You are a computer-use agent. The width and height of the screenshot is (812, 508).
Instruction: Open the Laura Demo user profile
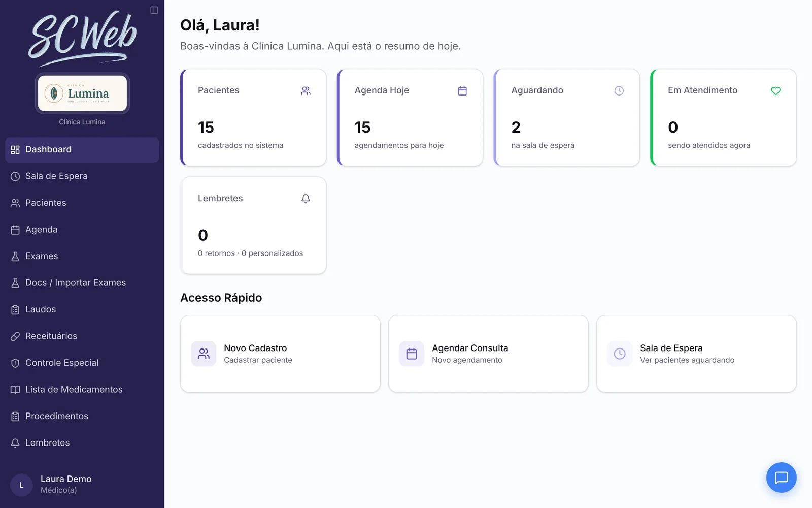pyautogui.click(x=82, y=485)
